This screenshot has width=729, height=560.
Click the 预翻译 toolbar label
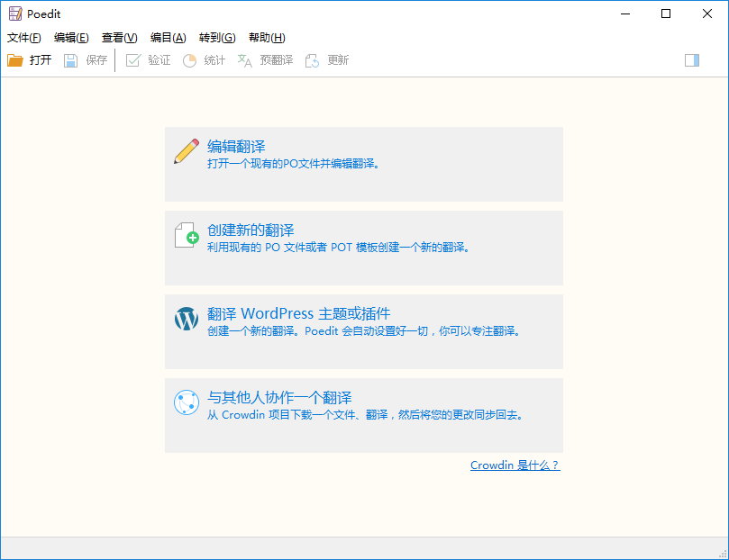tap(277, 60)
